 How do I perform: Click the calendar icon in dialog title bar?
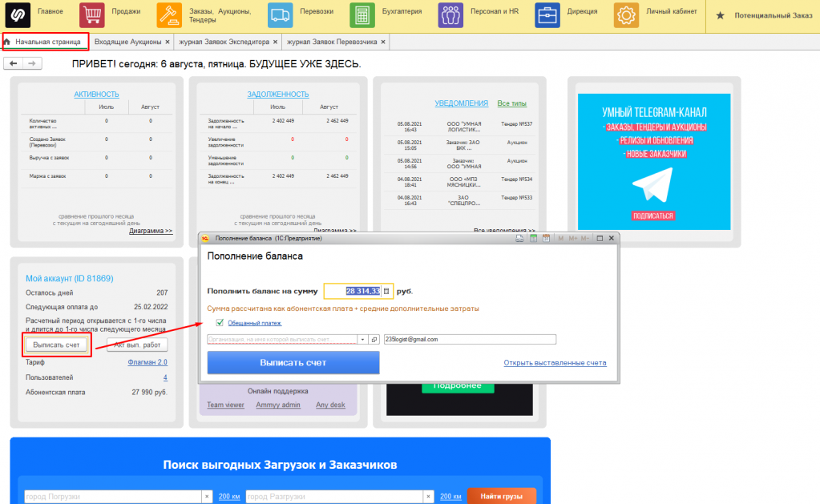pos(546,239)
